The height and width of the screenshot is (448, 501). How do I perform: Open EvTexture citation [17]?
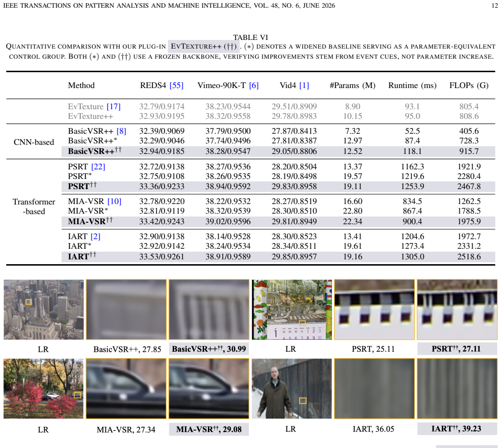point(114,106)
